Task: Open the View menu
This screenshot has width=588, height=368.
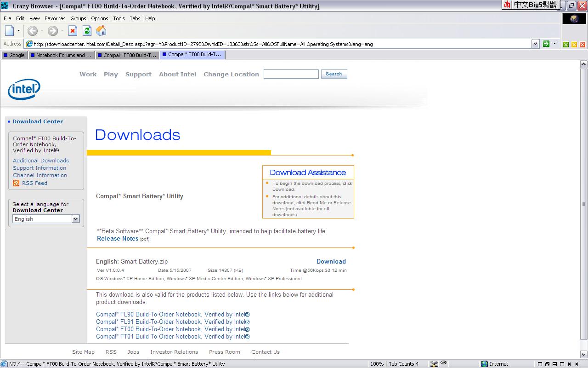Action: pos(34,18)
